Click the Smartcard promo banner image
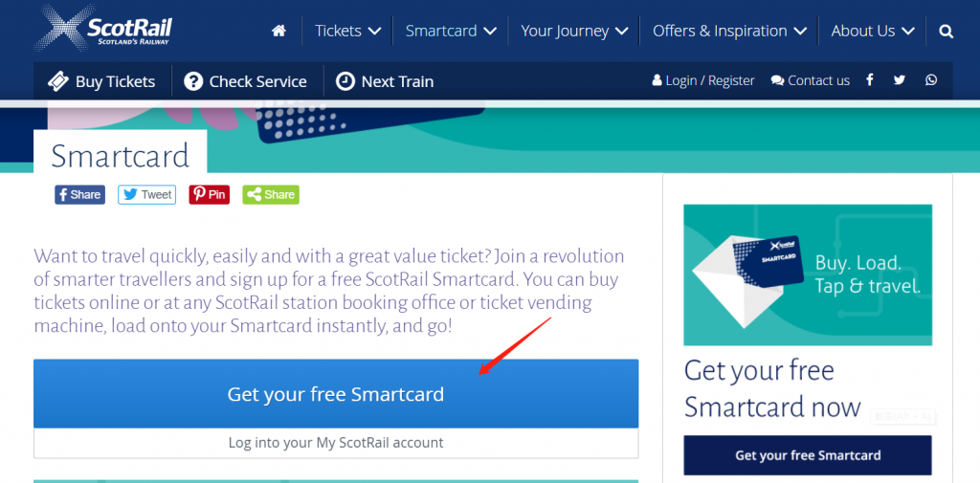Viewport: 980px width, 483px height. 808,274
